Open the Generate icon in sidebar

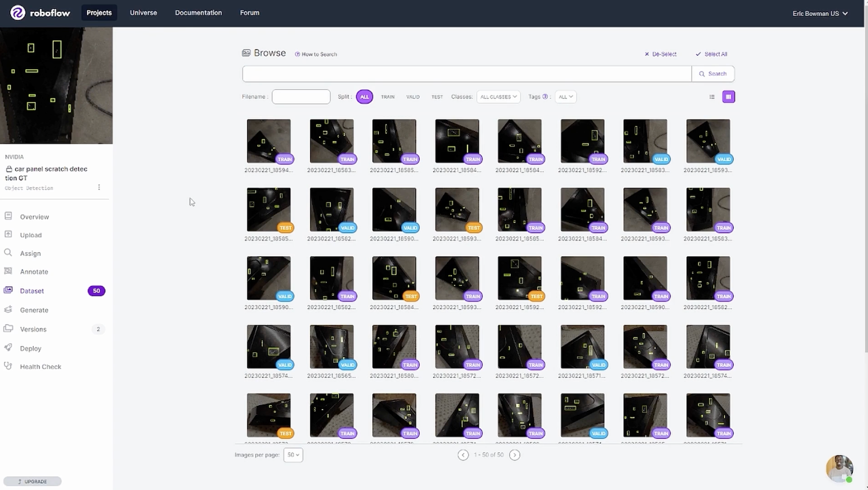[8, 309]
